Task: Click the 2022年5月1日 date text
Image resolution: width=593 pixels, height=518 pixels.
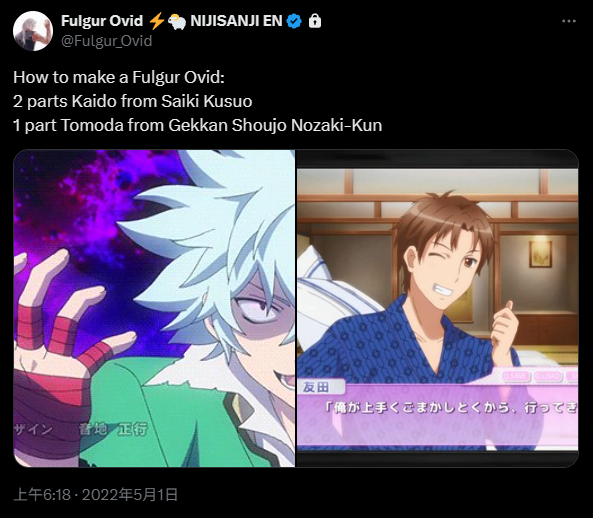Action: pyautogui.click(x=130, y=495)
